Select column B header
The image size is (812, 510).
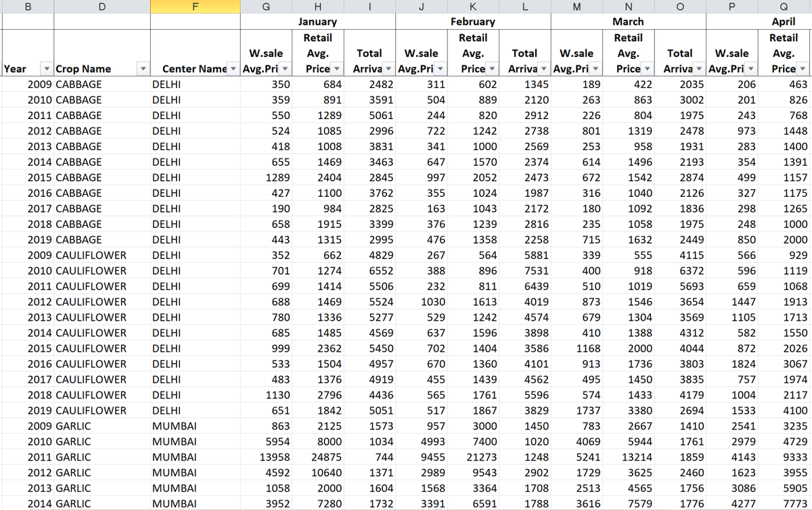[x=27, y=7]
